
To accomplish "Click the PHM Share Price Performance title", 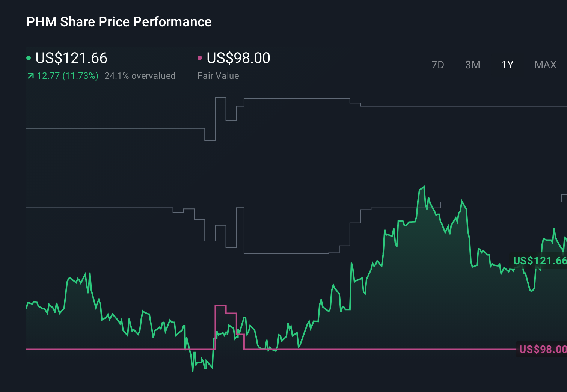I will pyautogui.click(x=119, y=22).
